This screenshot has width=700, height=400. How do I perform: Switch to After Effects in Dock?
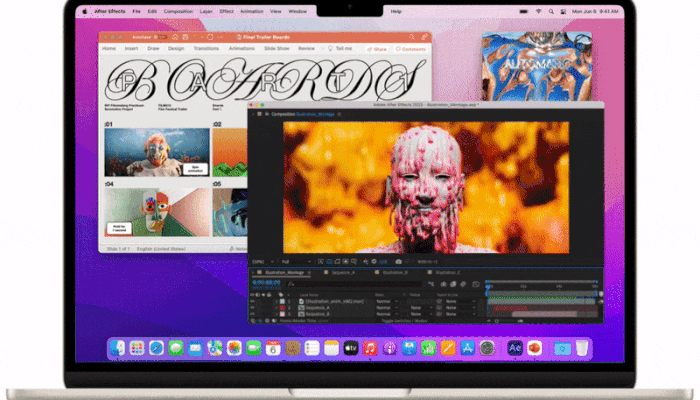(515, 348)
